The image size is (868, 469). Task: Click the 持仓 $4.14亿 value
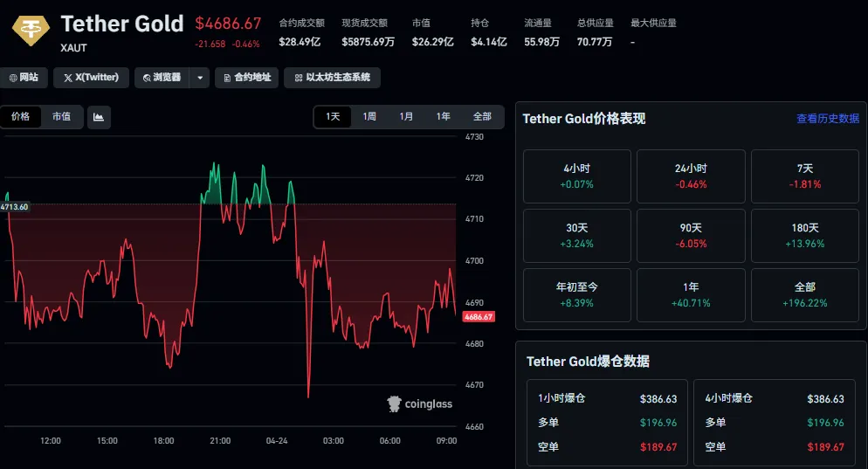click(x=489, y=42)
